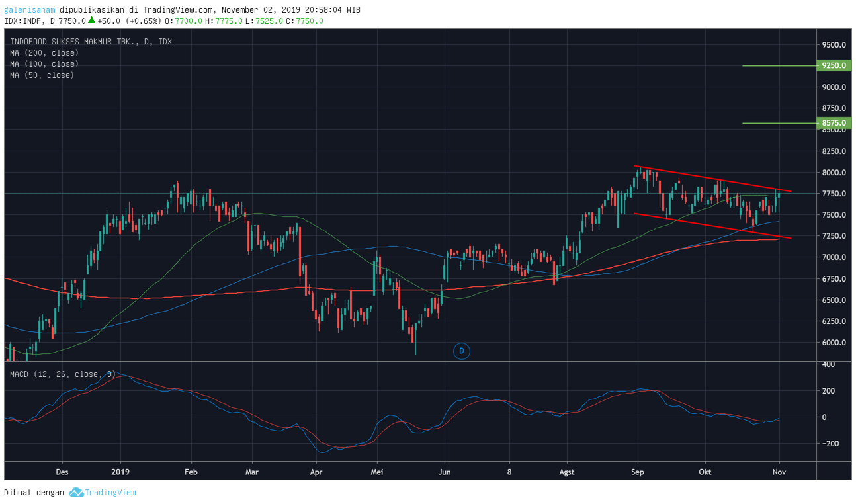
Task: Click the 'Feb' time axis label
Action: coord(191,472)
